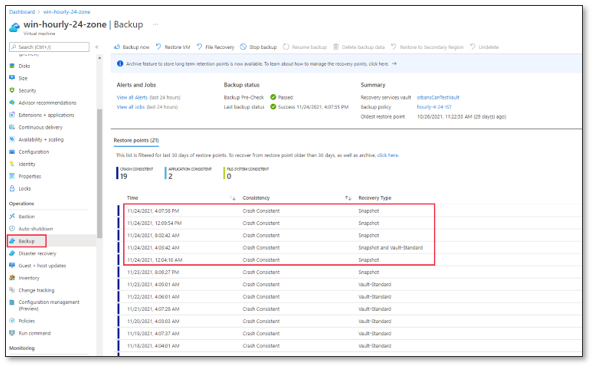This screenshot has width=593, height=366.
Task: Click the Stop backup icon
Action: click(x=243, y=47)
